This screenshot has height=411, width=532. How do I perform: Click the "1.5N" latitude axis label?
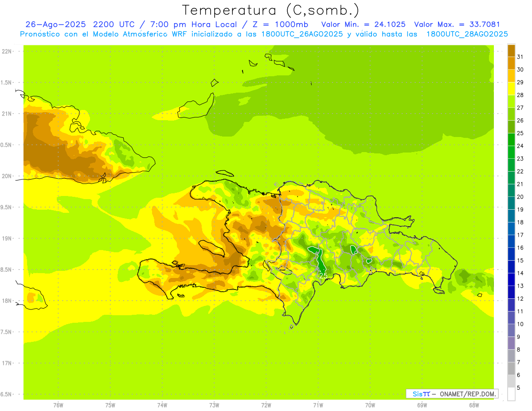coord(7,82)
